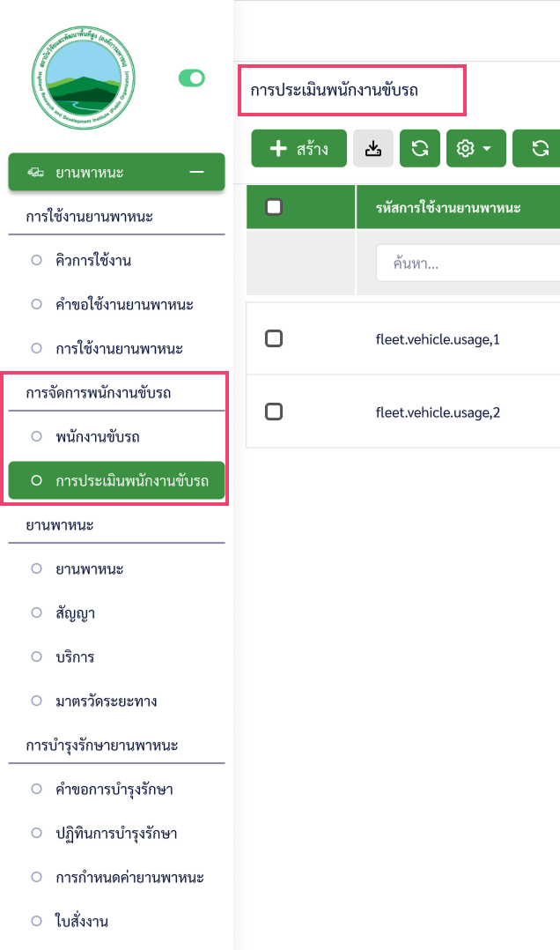Viewport: 560px width, 950px height.
Task: Check the select-all checkbox in the table header
Action: 274,207
